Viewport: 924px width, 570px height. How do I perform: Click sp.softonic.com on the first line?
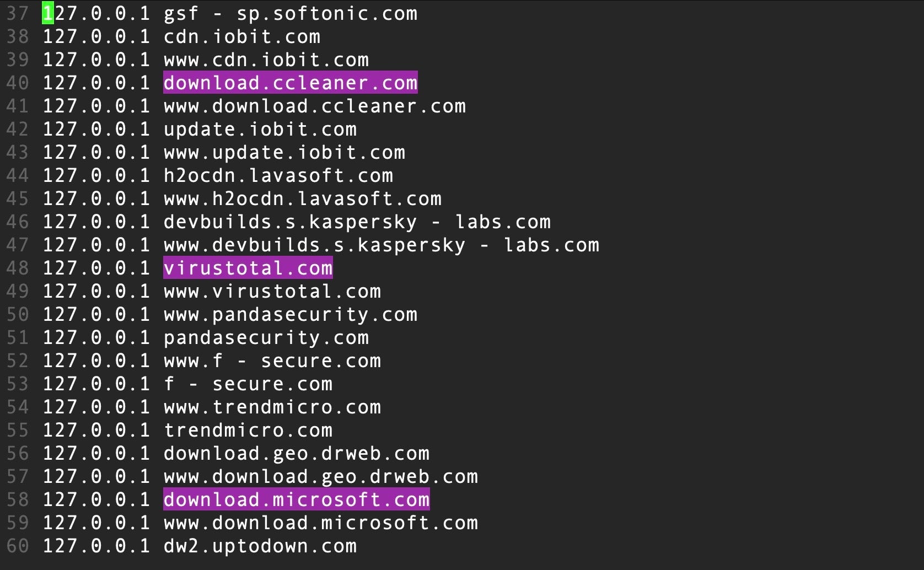coord(327,13)
